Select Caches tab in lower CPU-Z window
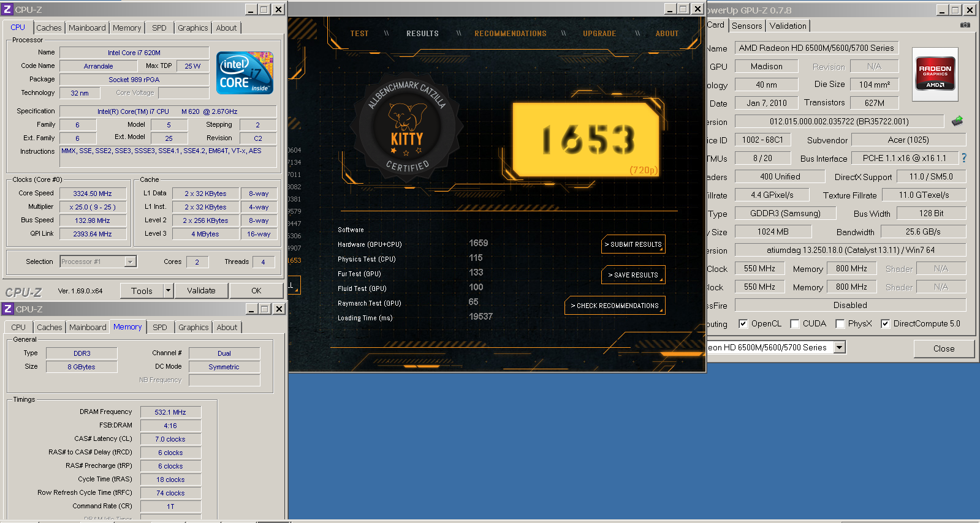 [50, 327]
